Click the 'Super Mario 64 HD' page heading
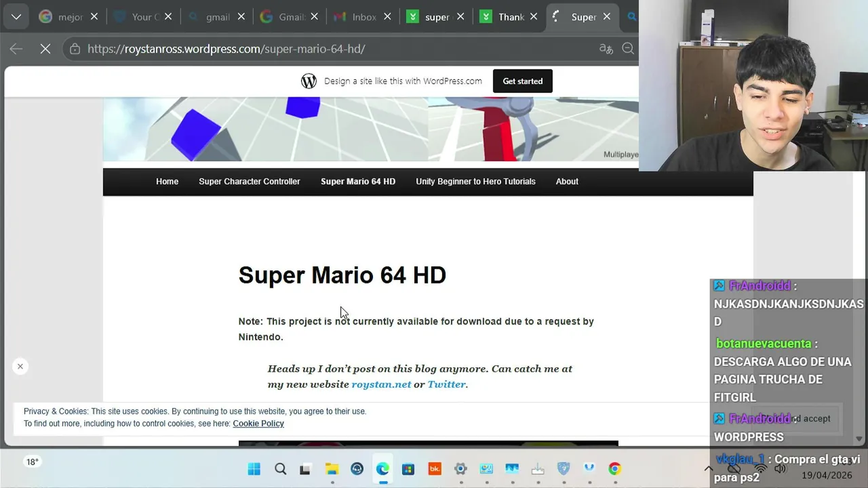This screenshot has height=488, width=868. [x=342, y=275]
